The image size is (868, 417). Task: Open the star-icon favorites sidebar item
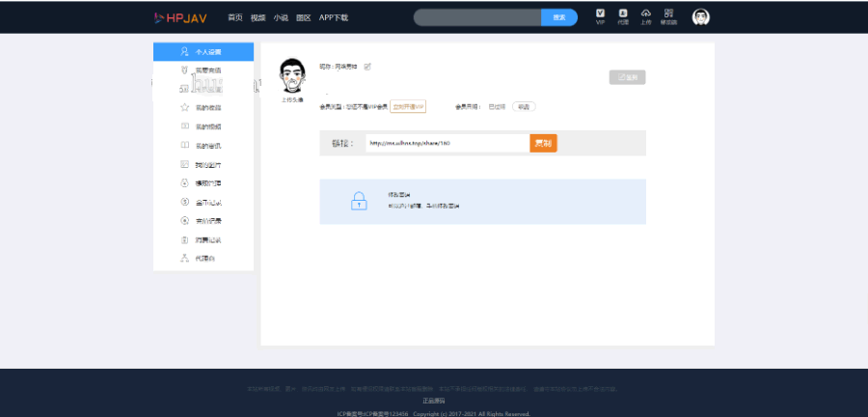coord(203,107)
